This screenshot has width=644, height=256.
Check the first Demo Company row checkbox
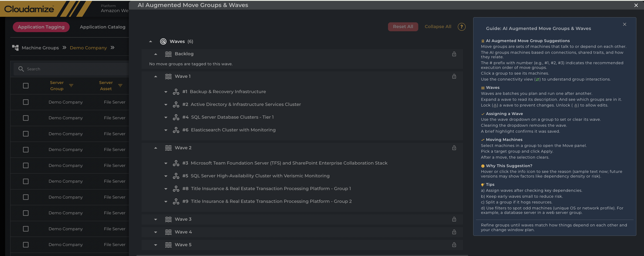click(x=26, y=102)
